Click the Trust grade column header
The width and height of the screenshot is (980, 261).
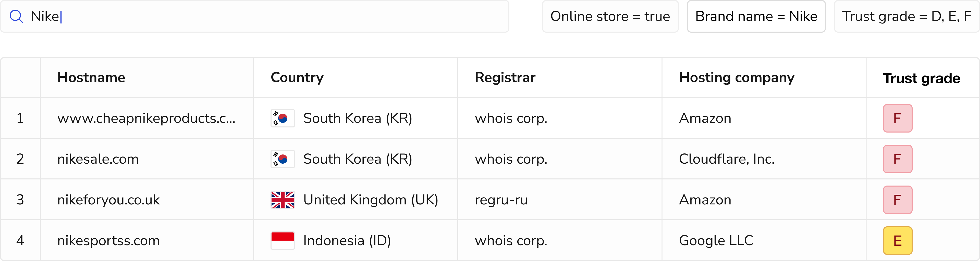pos(921,78)
